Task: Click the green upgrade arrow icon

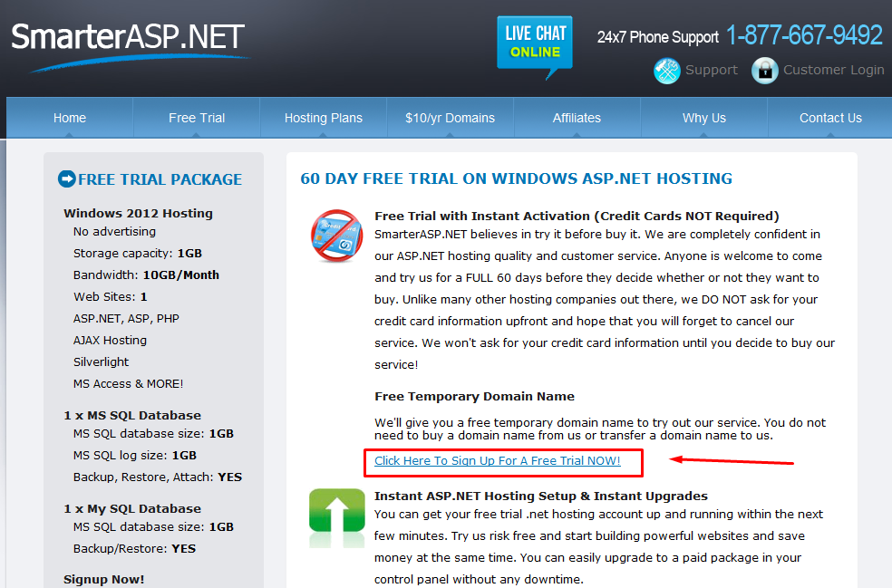Action: [337, 517]
